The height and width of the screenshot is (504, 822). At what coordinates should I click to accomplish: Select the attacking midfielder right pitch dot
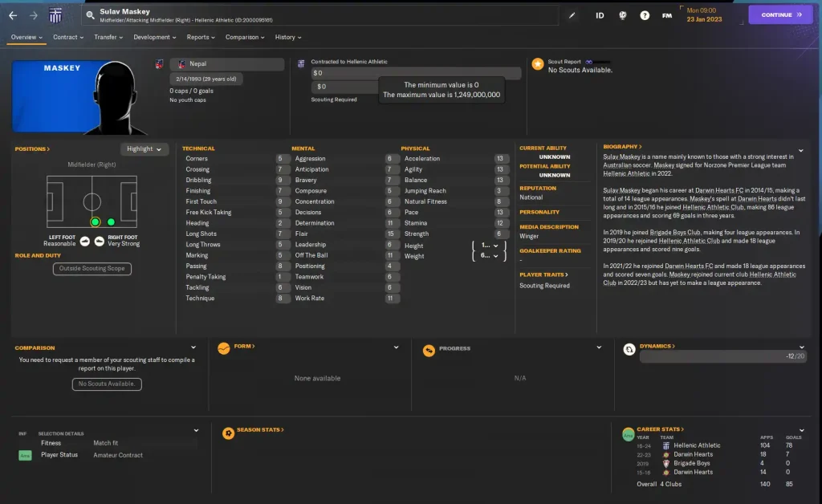[x=111, y=222]
